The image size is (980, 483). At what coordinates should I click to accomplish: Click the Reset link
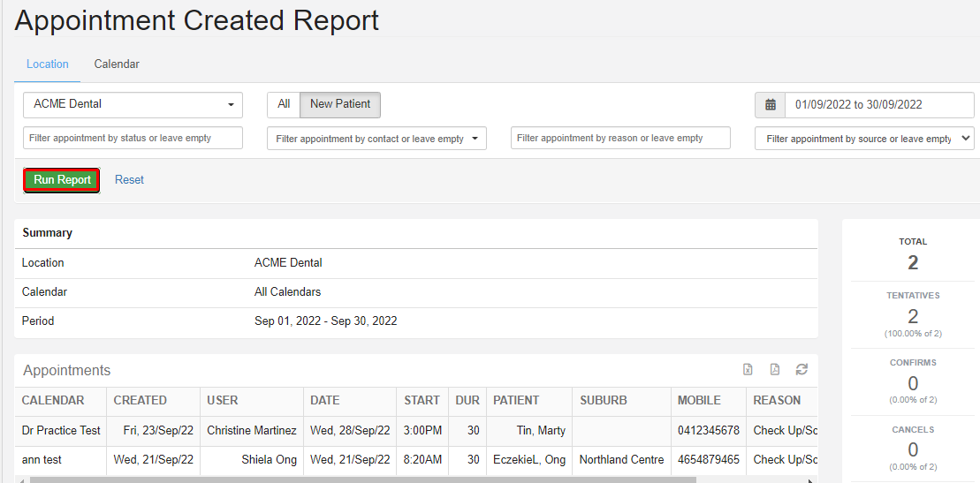pyautogui.click(x=129, y=180)
